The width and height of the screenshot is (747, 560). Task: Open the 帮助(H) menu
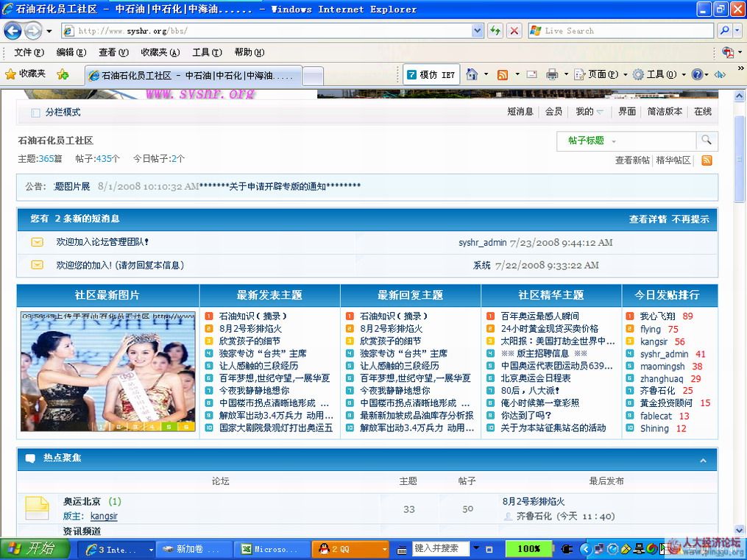pos(249,52)
